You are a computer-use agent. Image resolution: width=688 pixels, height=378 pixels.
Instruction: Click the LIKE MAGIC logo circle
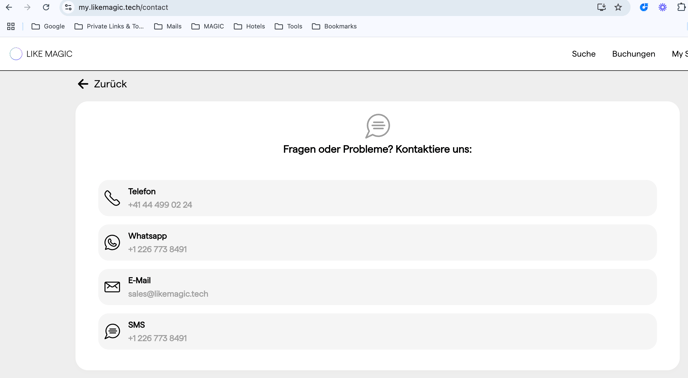click(x=16, y=54)
